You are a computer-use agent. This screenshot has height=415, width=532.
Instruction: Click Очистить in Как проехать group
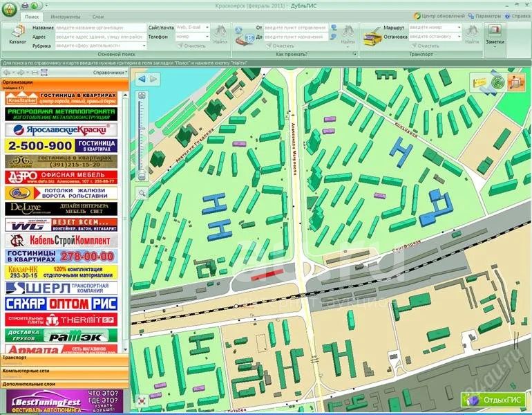[x=281, y=46]
